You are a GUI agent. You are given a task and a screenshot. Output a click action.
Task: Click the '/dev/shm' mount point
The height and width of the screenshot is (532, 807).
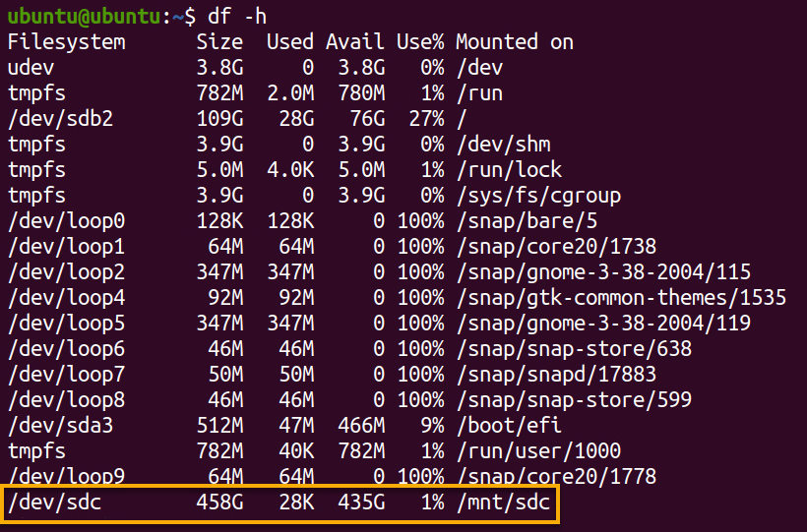pos(503,145)
